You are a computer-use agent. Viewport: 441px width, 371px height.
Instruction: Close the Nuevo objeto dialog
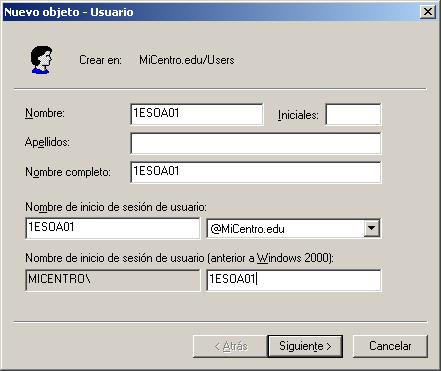(428, 12)
